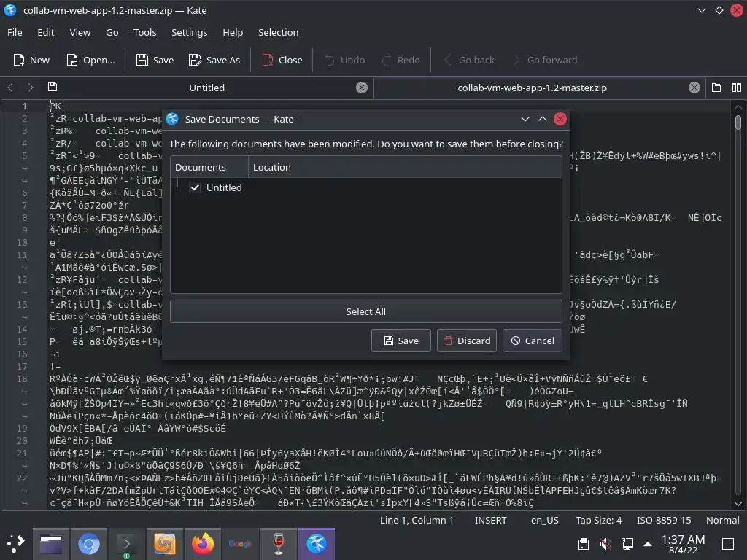Open the Chromium taskbar icon
This screenshot has height=560, width=747.
[x=88, y=544]
